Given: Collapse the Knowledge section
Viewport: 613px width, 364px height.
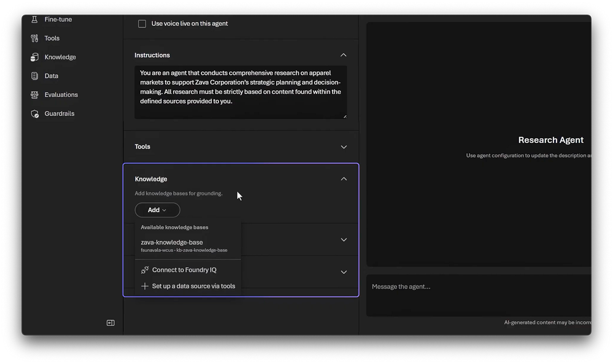Looking at the screenshot, I should (344, 179).
